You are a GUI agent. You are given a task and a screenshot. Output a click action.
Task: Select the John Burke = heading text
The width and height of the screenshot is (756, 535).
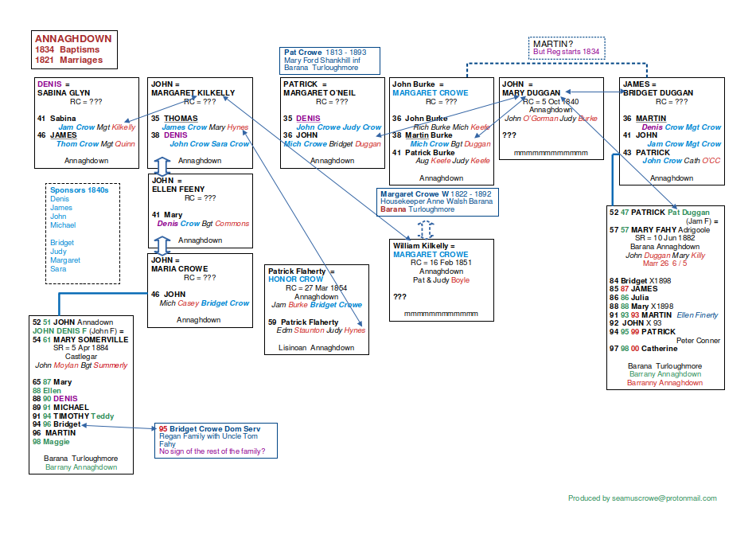[418, 84]
